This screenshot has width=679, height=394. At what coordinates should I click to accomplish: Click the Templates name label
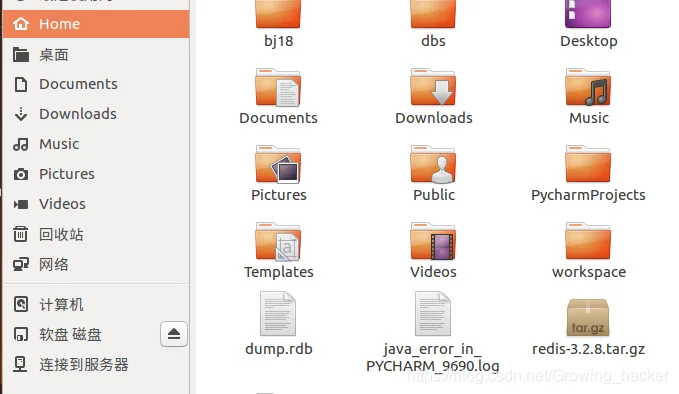pyautogui.click(x=278, y=272)
